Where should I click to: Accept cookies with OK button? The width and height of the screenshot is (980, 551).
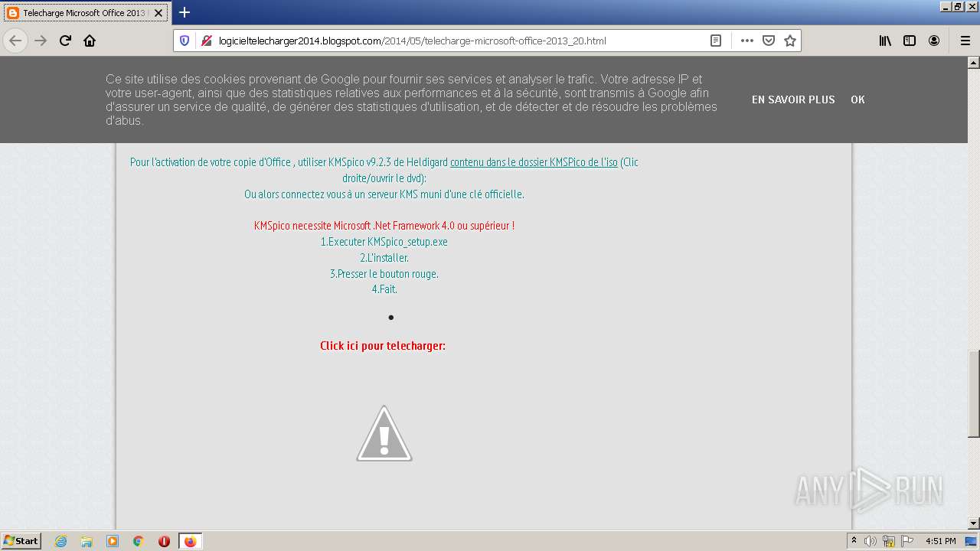(857, 99)
